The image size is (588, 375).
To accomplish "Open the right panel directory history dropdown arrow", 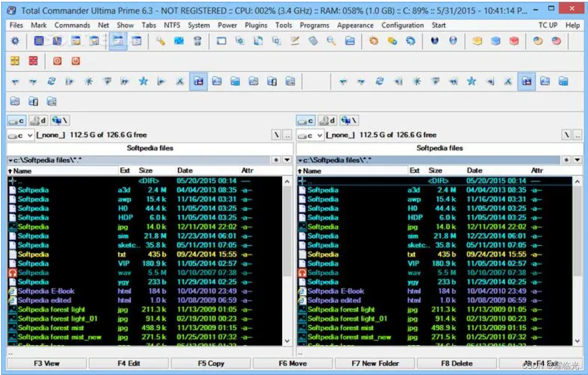I will click(577, 160).
